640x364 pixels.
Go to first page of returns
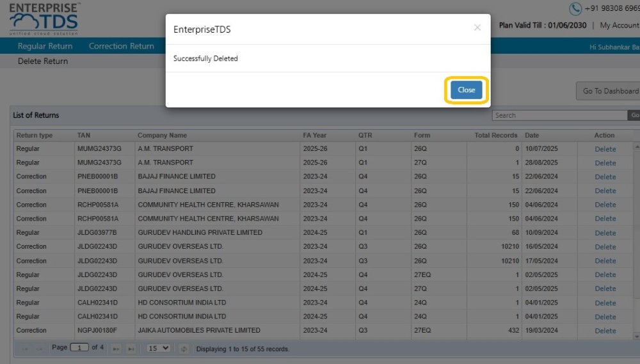[25, 349]
